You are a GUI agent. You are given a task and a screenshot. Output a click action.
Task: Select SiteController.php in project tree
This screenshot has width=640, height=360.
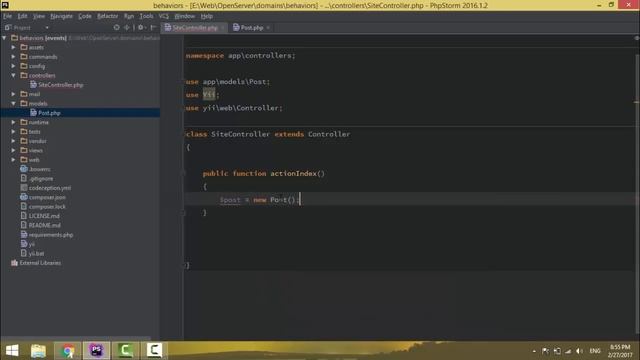point(60,85)
